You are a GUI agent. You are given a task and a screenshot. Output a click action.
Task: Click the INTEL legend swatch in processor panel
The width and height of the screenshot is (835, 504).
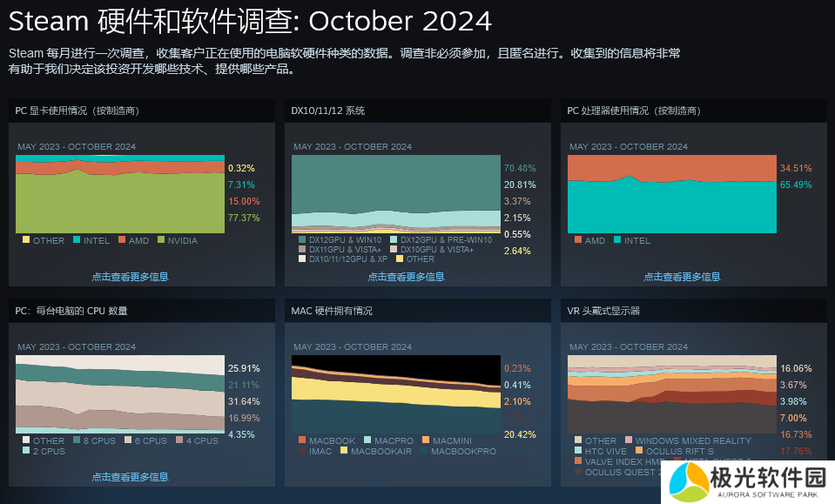point(617,239)
